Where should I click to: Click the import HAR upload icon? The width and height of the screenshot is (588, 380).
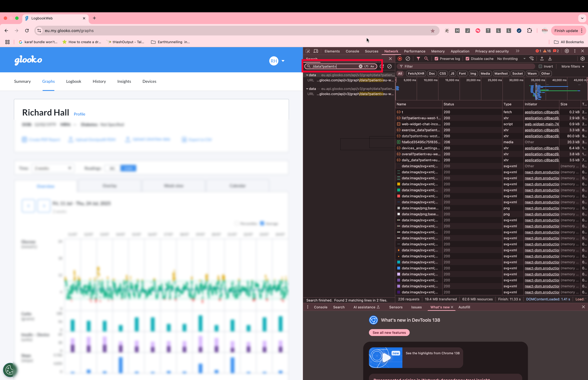pyautogui.click(x=542, y=59)
